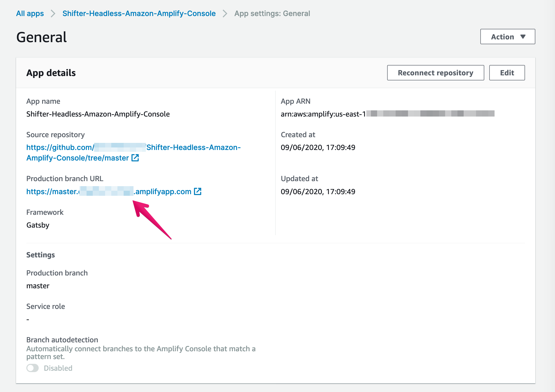
Task: Click the Gatsby framework value
Action: [38, 225]
